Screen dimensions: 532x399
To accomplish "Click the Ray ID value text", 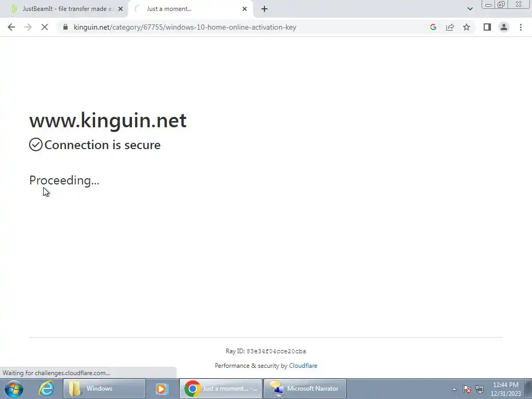I will [x=276, y=351].
